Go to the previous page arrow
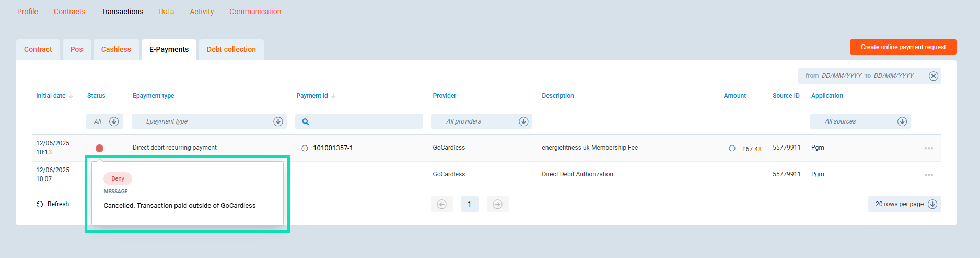 (442, 204)
